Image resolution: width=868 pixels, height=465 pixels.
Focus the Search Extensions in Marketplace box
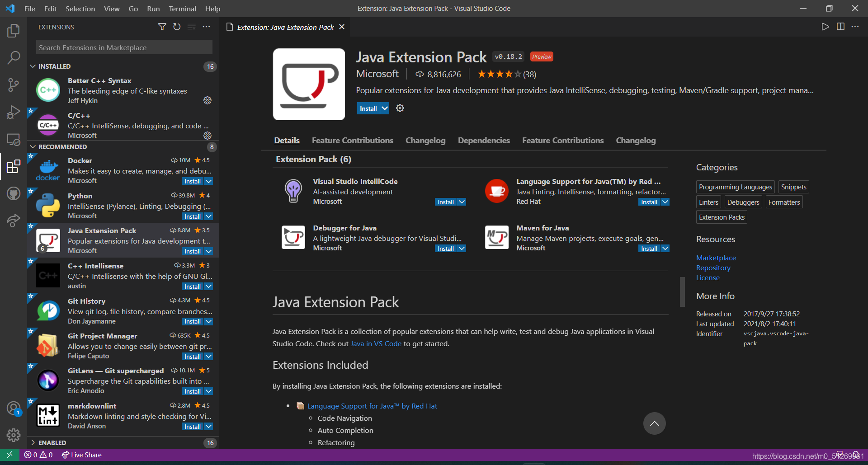[x=124, y=47]
